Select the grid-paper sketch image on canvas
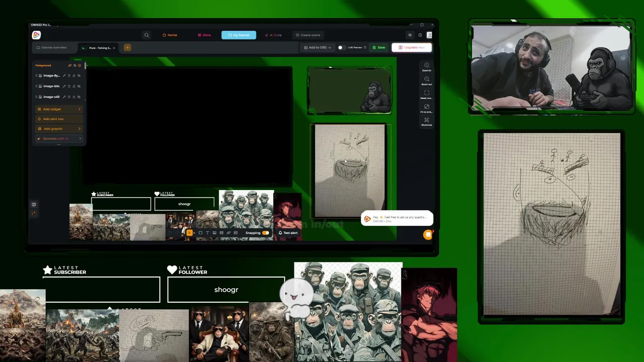Viewport: 644px width, 362px height. click(x=351, y=171)
